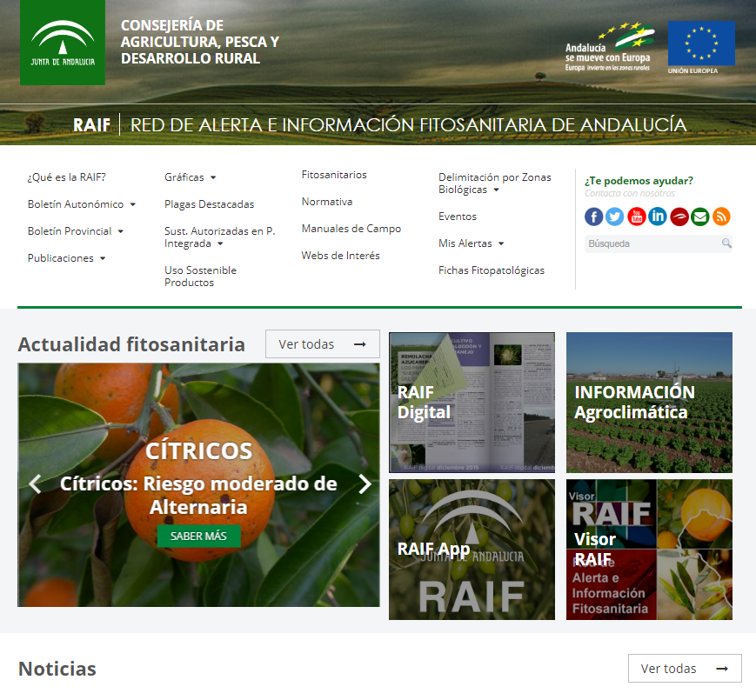Open the LinkedIn social icon

658,217
